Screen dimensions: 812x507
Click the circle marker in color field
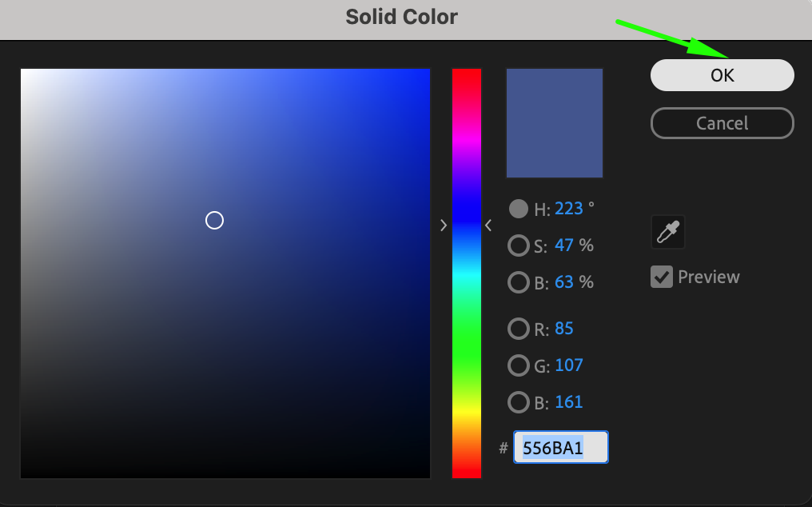coord(214,220)
